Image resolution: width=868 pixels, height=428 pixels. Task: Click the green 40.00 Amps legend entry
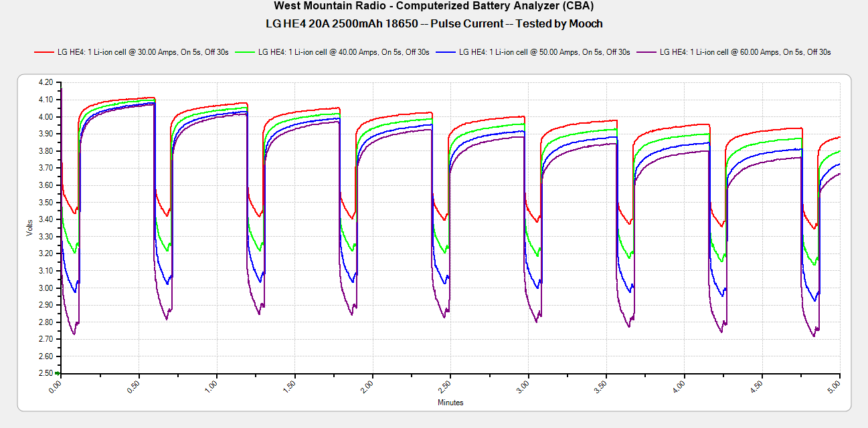[332, 51]
